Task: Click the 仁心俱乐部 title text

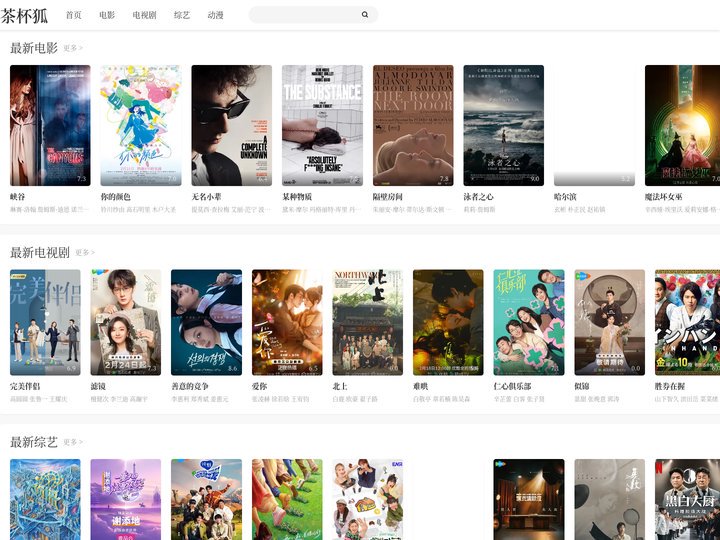Action: coord(512,386)
